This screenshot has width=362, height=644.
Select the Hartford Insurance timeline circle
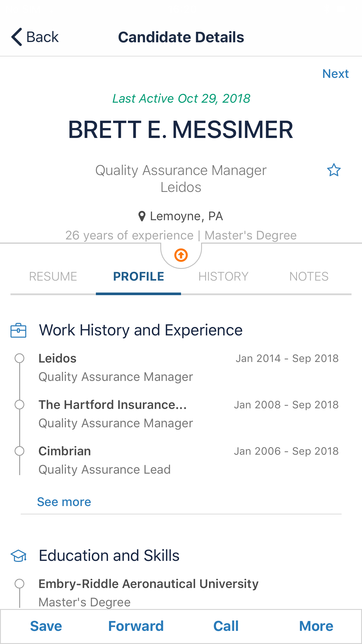[x=20, y=405]
